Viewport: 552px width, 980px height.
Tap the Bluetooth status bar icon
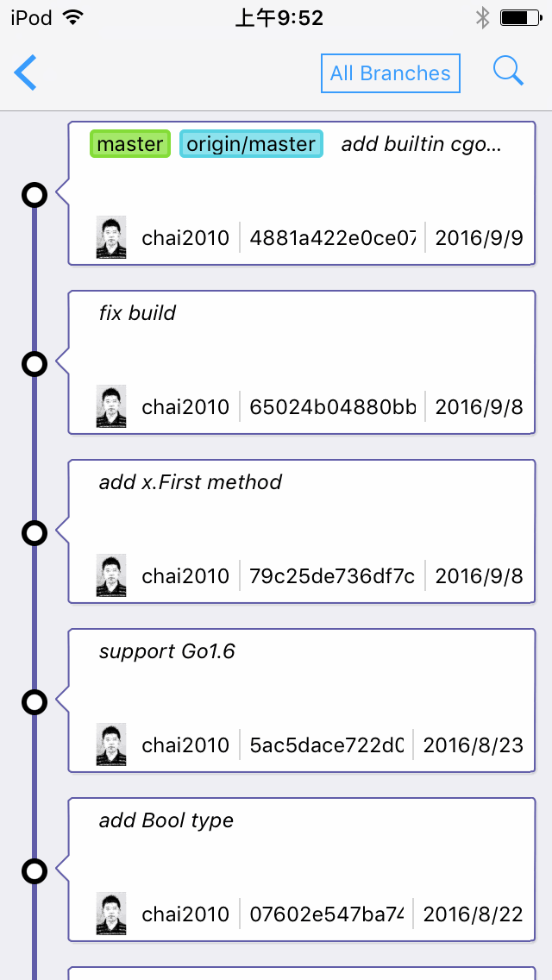(x=482, y=18)
